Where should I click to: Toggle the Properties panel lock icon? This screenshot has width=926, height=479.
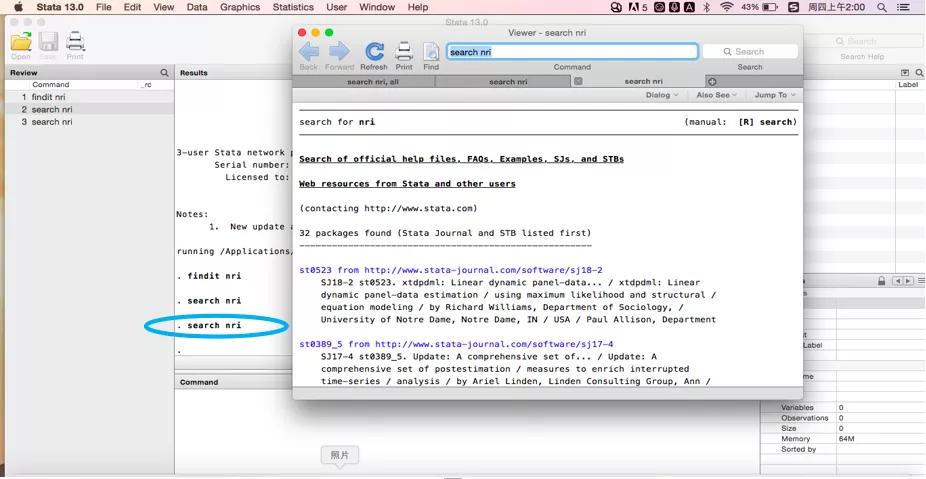pos(881,281)
